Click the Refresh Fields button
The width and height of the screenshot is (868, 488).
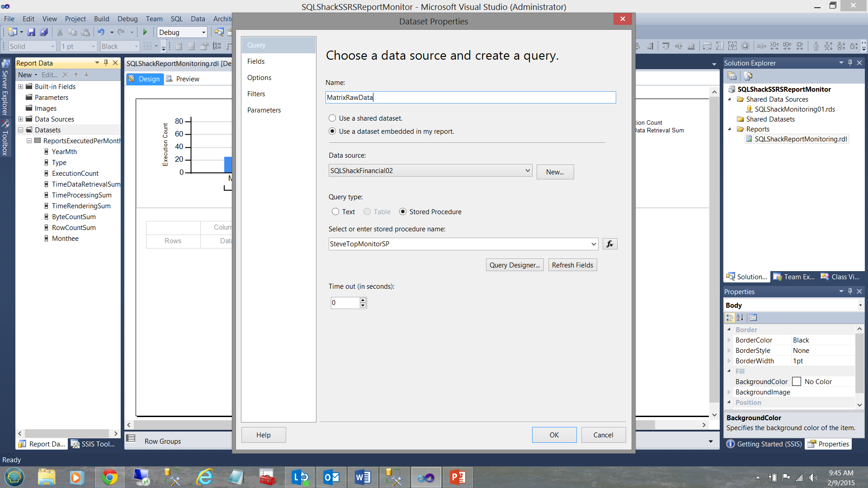point(572,265)
